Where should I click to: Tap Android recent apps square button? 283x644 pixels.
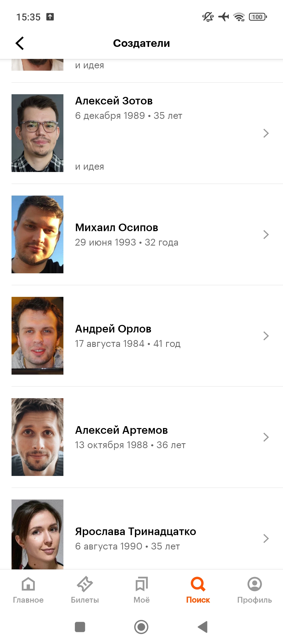80,627
